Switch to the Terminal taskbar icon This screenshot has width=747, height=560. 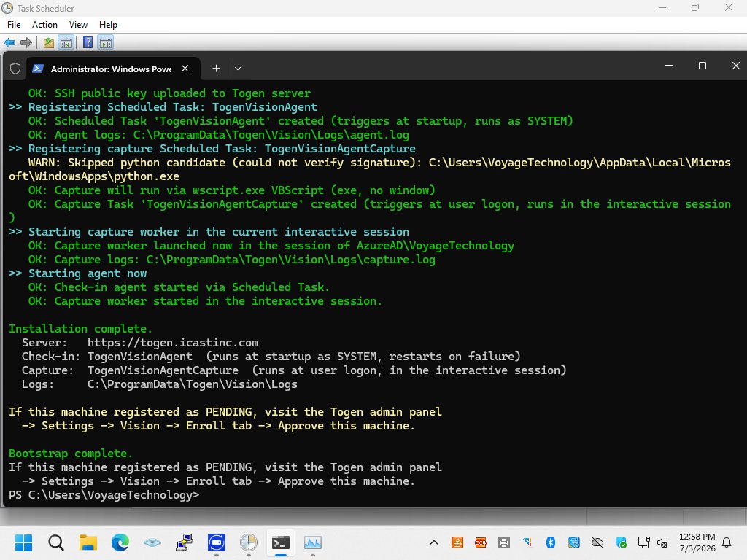(x=281, y=542)
